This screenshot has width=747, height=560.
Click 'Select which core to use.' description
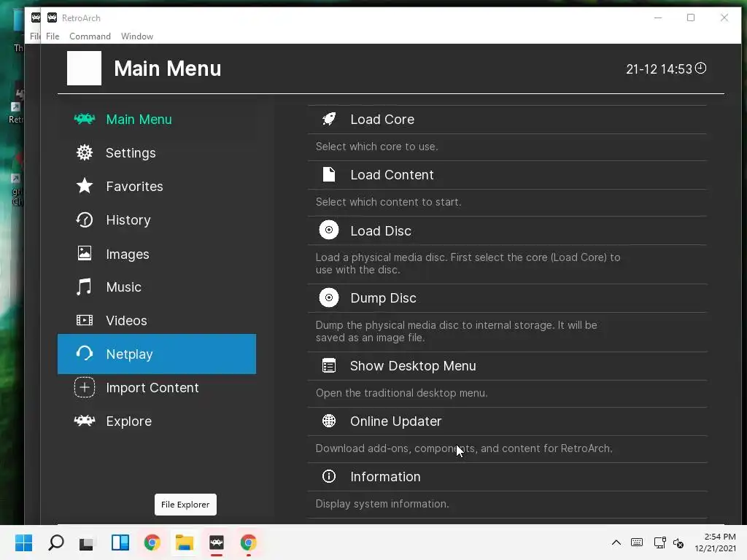click(x=376, y=147)
